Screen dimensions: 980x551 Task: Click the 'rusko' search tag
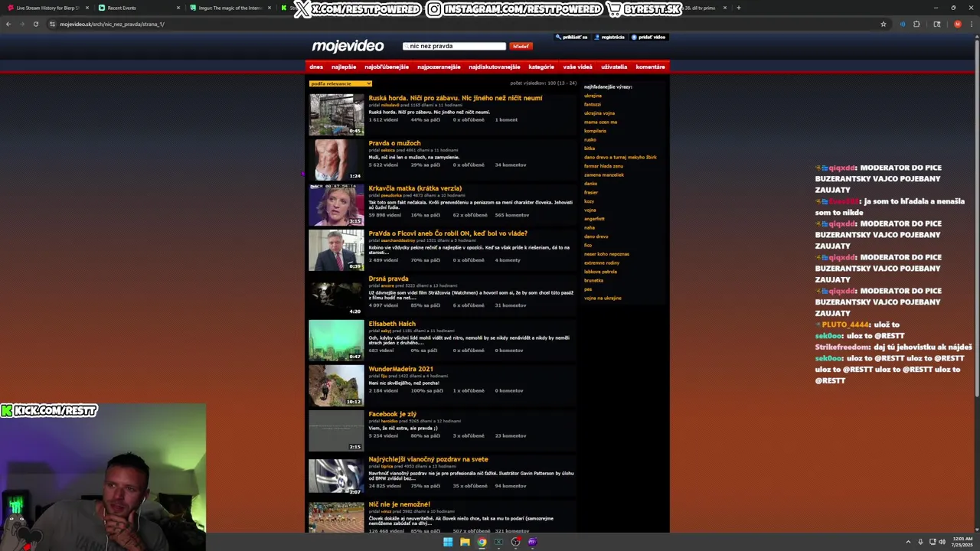590,139
